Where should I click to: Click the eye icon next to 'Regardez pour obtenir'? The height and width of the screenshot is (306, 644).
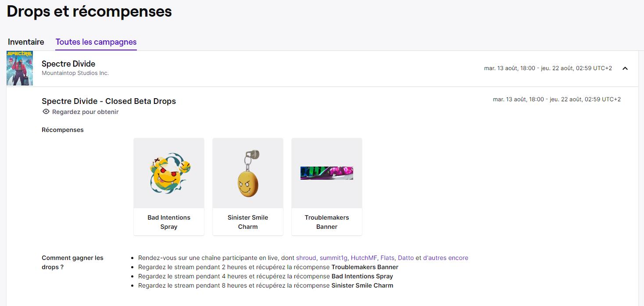(46, 112)
